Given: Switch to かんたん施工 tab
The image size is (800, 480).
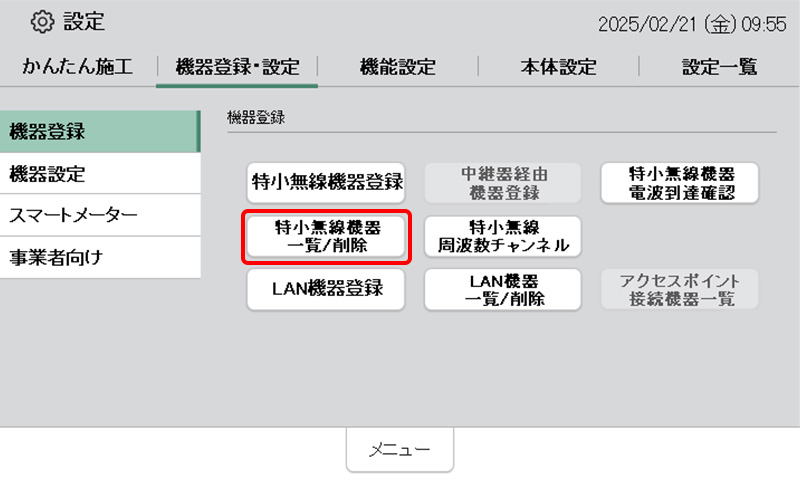Looking at the screenshot, I should 78,67.
